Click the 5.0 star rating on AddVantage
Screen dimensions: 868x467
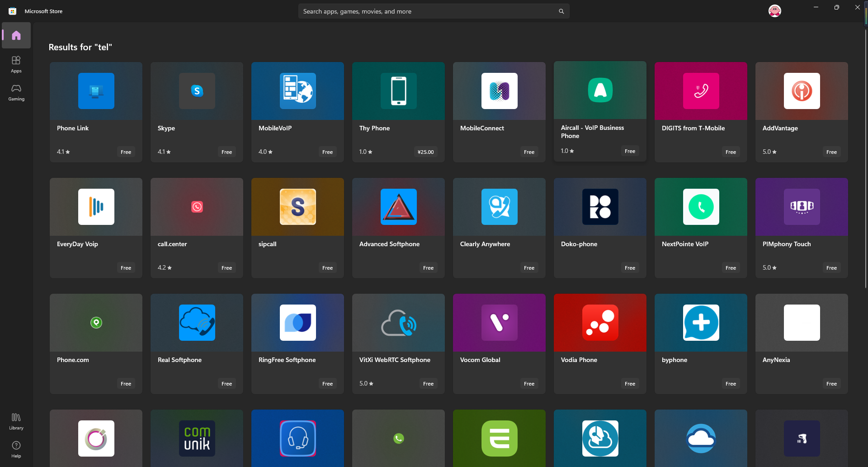pos(769,152)
